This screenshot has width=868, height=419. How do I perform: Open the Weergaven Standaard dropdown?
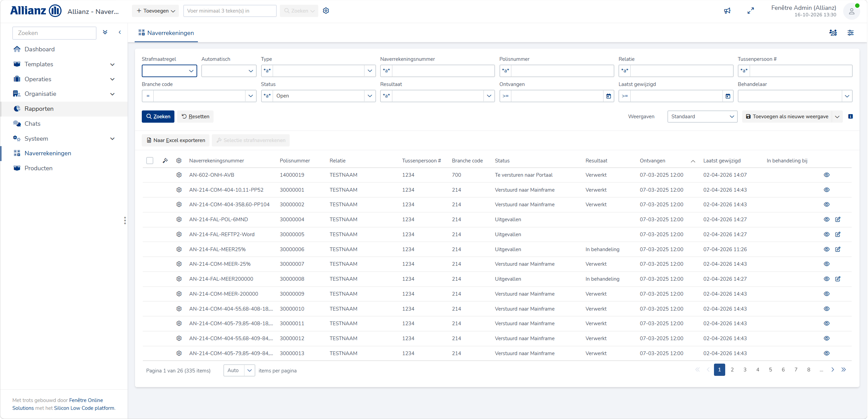point(702,117)
